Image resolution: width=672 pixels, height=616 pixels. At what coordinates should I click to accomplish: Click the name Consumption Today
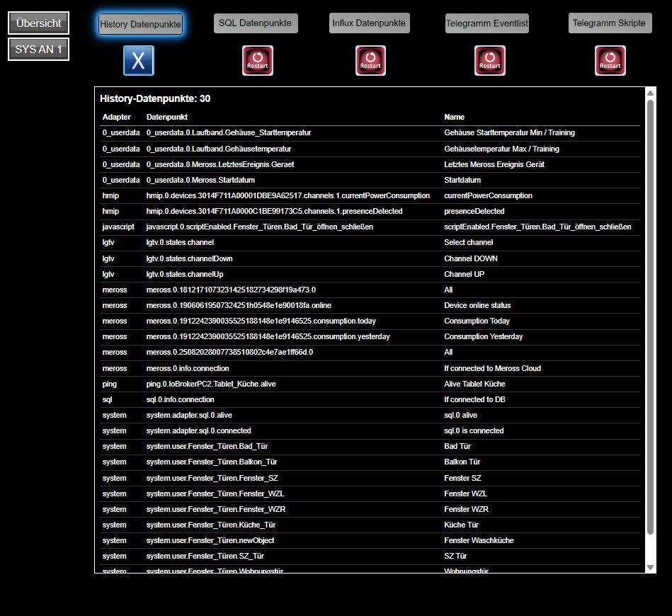click(x=477, y=321)
